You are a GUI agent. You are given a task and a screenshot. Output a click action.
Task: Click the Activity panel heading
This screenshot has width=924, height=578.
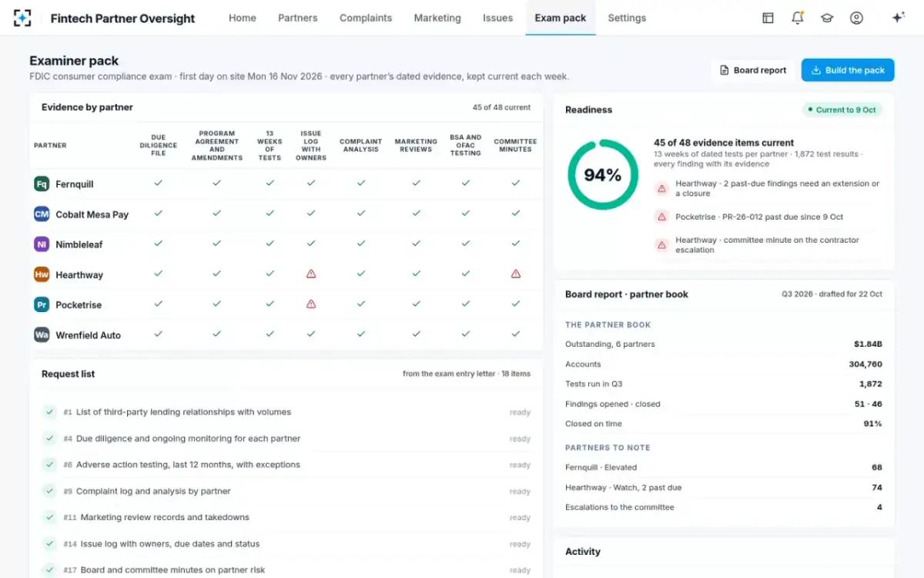point(583,552)
